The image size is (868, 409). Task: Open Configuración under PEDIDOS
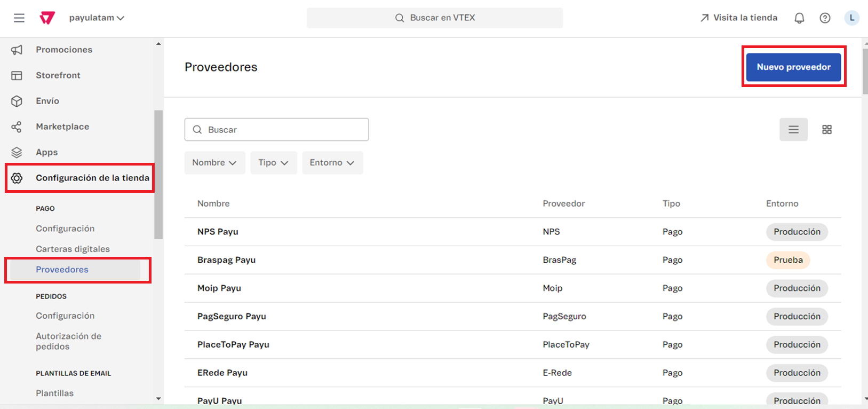[65, 316]
